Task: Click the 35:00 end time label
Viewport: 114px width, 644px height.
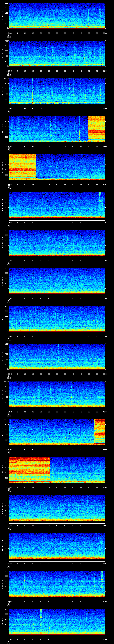Action: [x=105, y=223]
